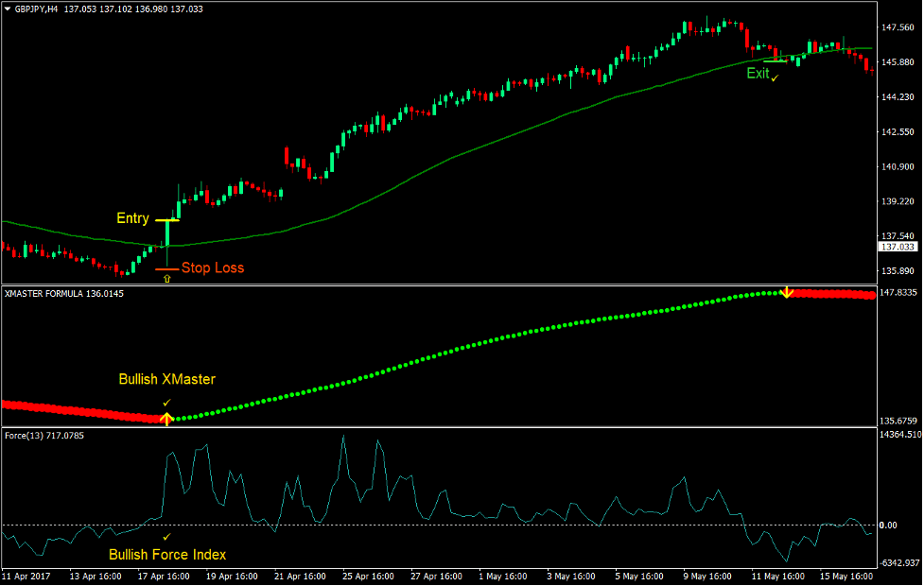Image resolution: width=924 pixels, height=586 pixels.
Task: Click the Exit text annotation
Action: click(x=757, y=73)
